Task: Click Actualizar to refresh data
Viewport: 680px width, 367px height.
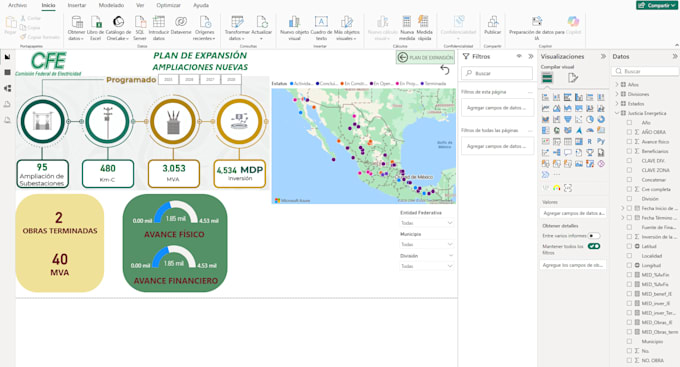Action: [x=262, y=28]
